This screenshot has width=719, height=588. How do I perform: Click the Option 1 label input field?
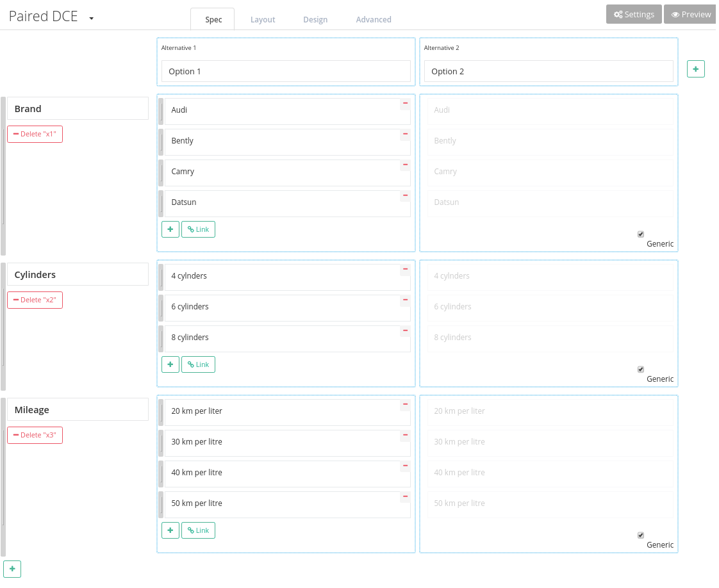pyautogui.click(x=285, y=71)
